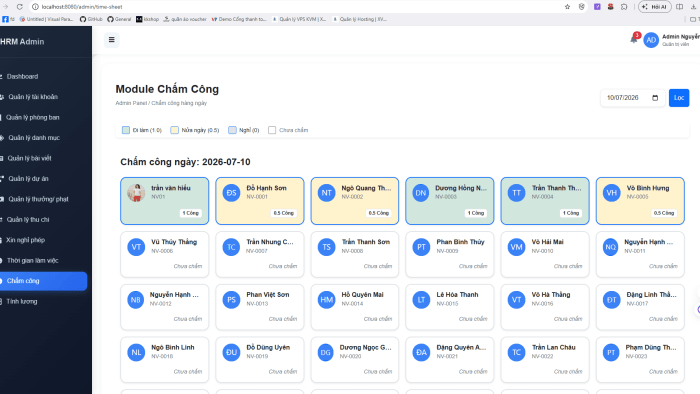
Task: Click TC avatar of Trần Lan Châu
Action: [x=517, y=353]
